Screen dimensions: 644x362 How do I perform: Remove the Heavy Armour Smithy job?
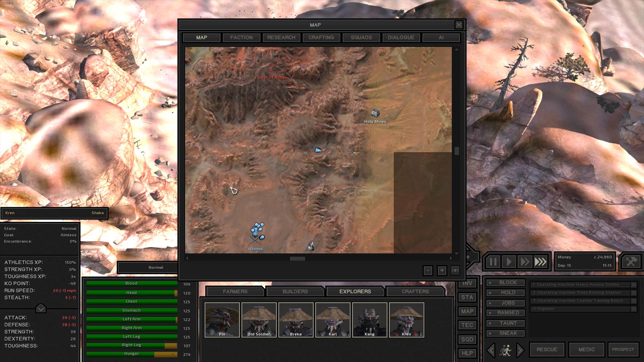coord(634,285)
